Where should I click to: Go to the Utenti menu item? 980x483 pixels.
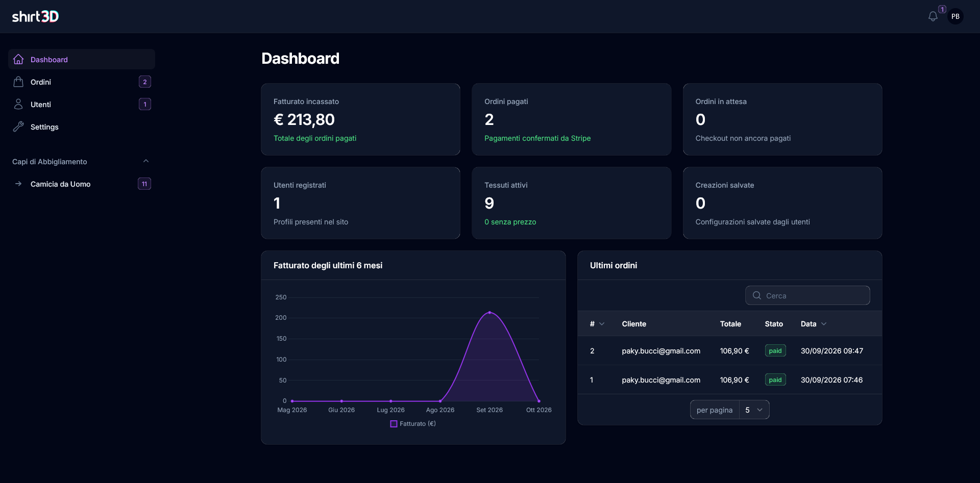click(x=82, y=104)
